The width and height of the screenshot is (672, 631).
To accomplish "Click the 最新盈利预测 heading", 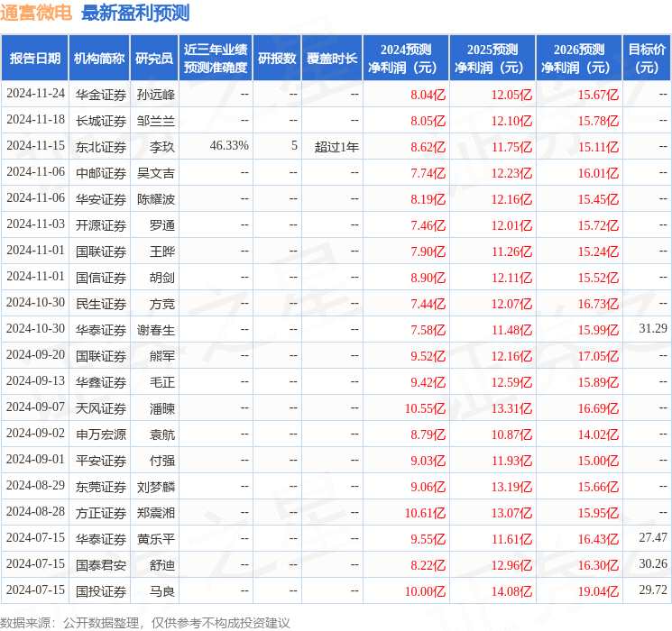I will point(135,13).
